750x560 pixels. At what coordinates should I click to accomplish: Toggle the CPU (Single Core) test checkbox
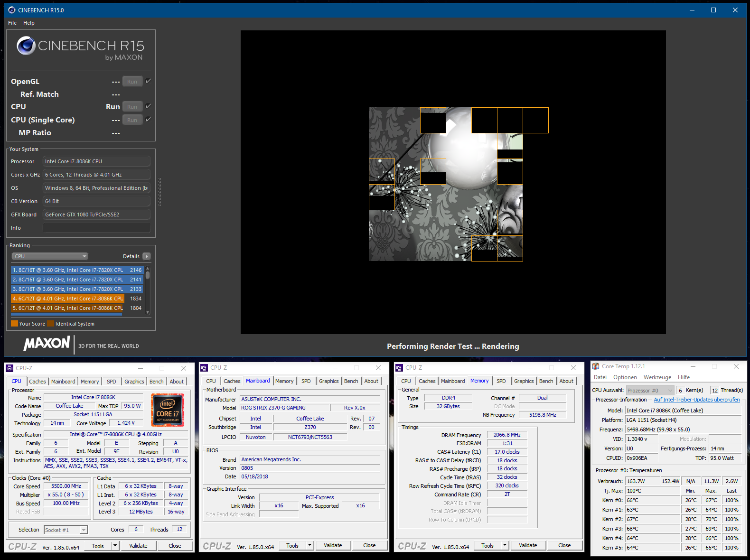pos(149,120)
